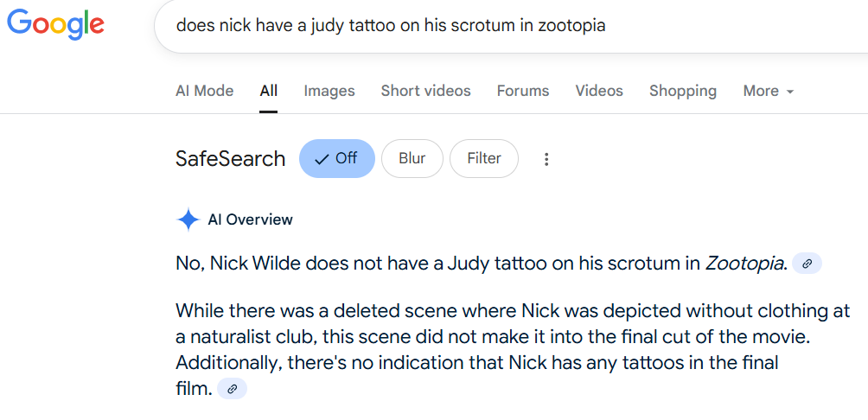Open the source link icon after film
This screenshot has height=420, width=868.
[x=232, y=389]
